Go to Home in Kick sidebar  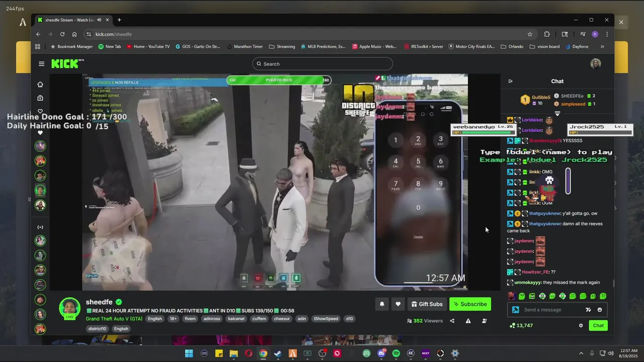tap(40, 84)
